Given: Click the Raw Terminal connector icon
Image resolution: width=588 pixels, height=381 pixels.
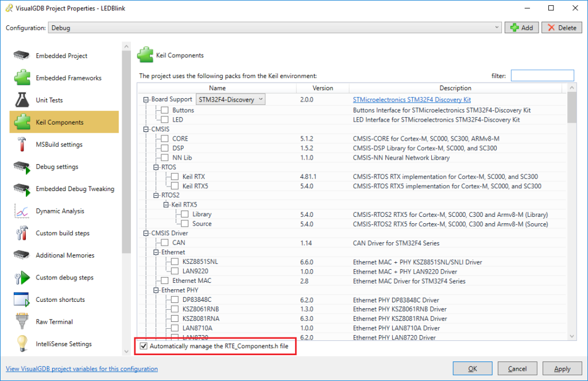Looking at the screenshot, I should coord(22,322).
